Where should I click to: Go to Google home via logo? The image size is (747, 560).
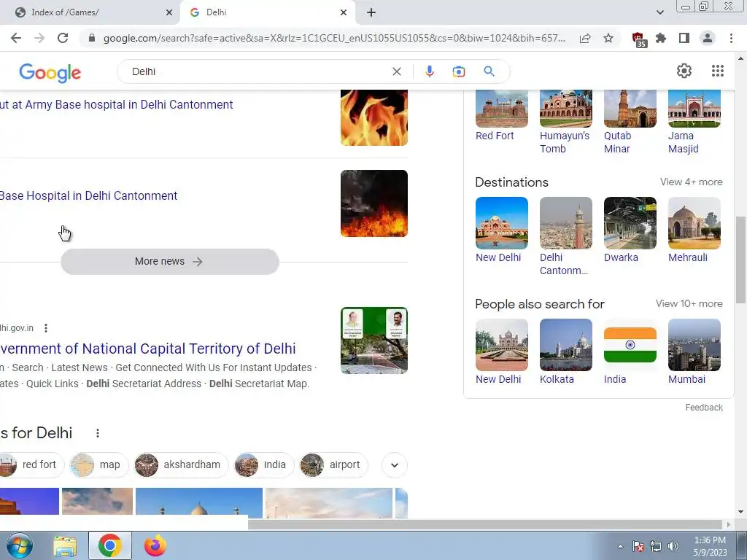click(x=50, y=72)
